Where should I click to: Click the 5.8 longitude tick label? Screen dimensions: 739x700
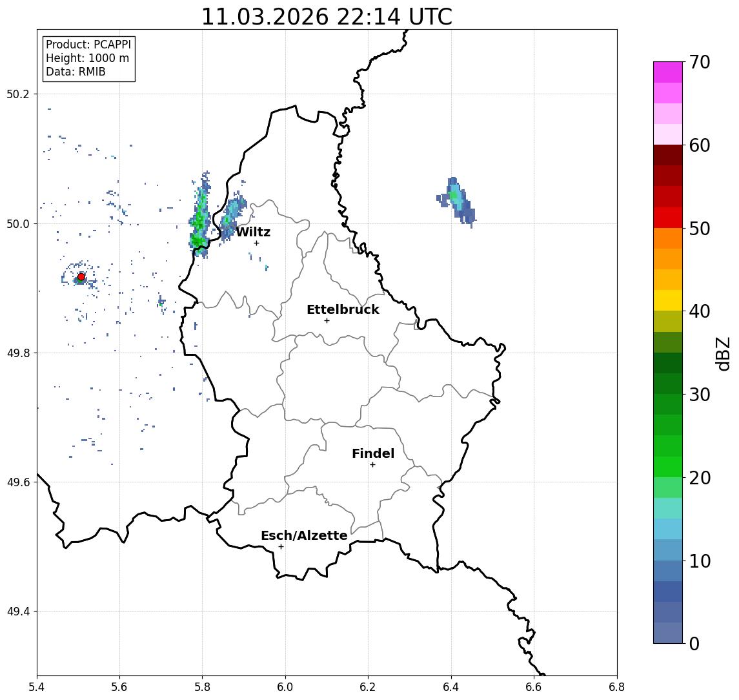(202, 687)
